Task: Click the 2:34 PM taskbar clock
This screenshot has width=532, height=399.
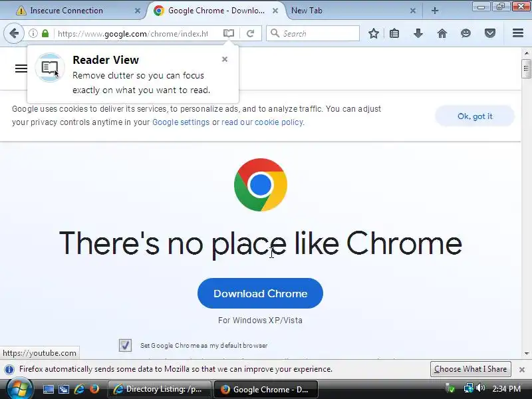Action: [x=506, y=389]
